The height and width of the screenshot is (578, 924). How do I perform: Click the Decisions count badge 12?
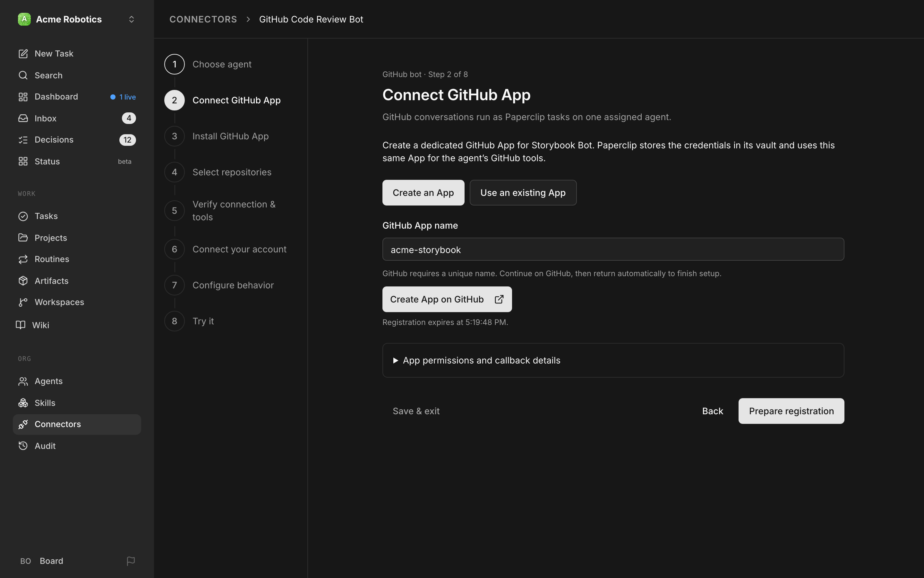127,140
